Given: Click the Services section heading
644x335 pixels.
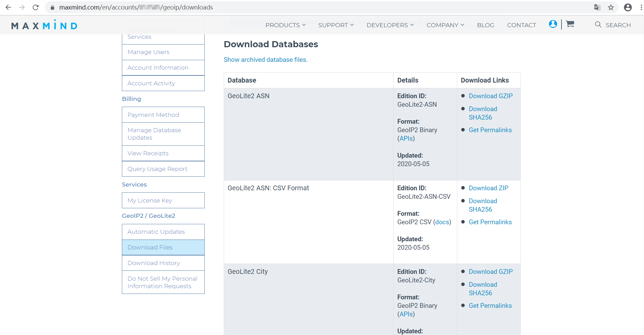Looking at the screenshot, I should (x=134, y=184).
